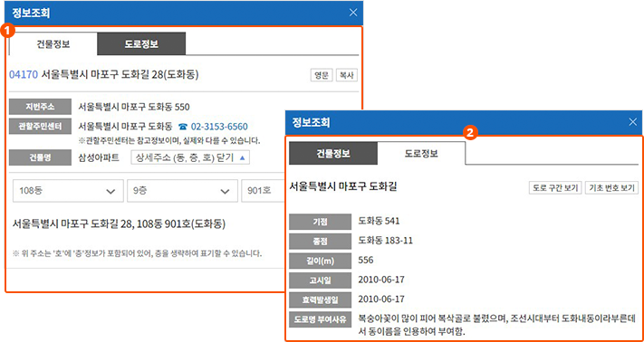Click postal code 04170
Image resolution: width=644 pixels, height=342 pixels.
pyautogui.click(x=24, y=74)
